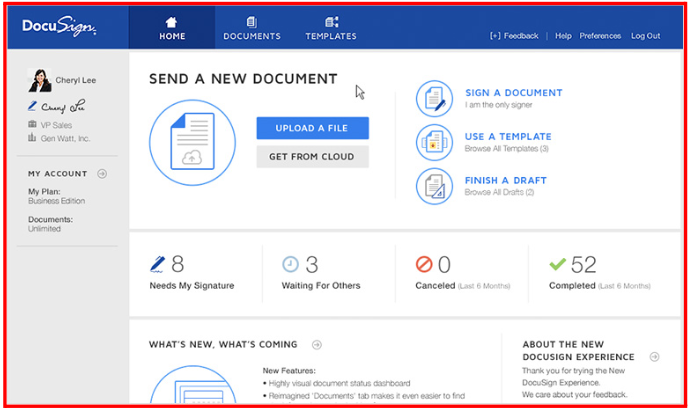
Task: Click the DocuSign logo
Action: [x=60, y=28]
